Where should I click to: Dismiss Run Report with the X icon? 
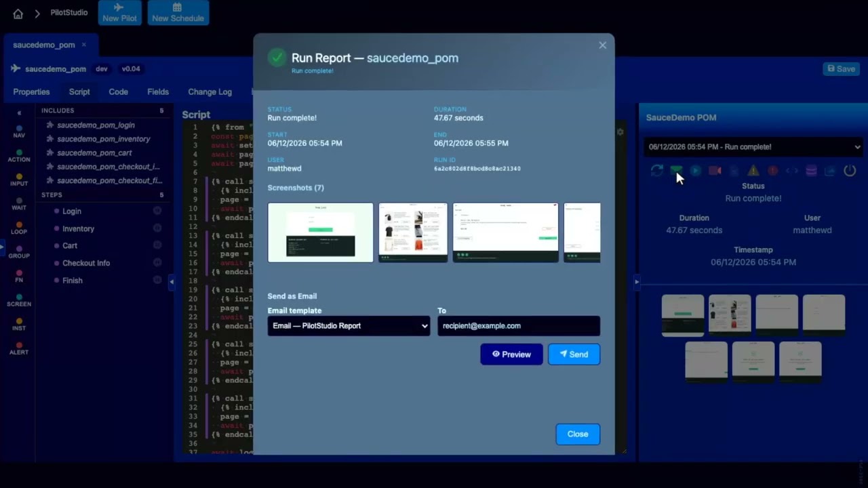pos(602,45)
